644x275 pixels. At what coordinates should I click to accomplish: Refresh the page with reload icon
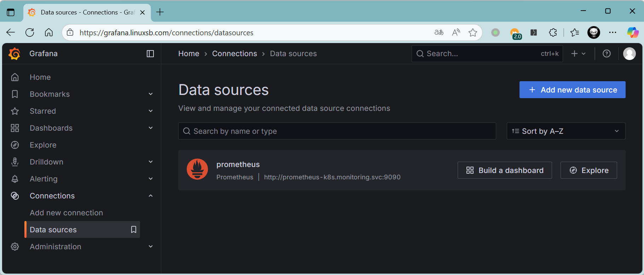click(x=30, y=33)
